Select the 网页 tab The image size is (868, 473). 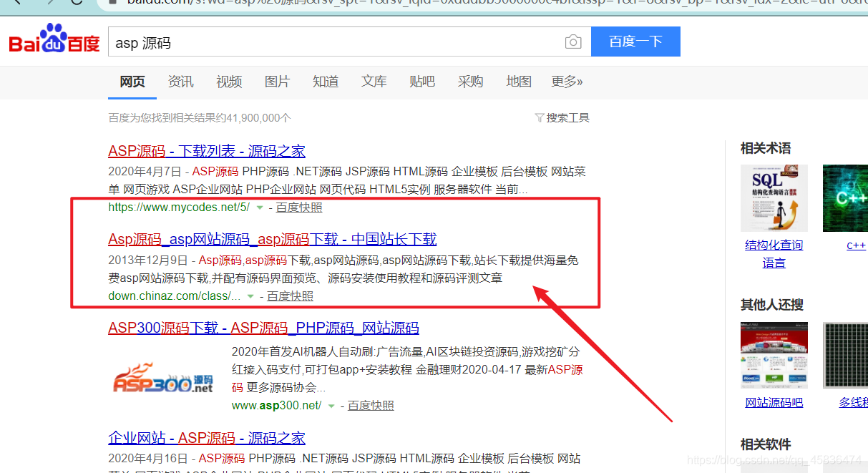pyautogui.click(x=132, y=82)
